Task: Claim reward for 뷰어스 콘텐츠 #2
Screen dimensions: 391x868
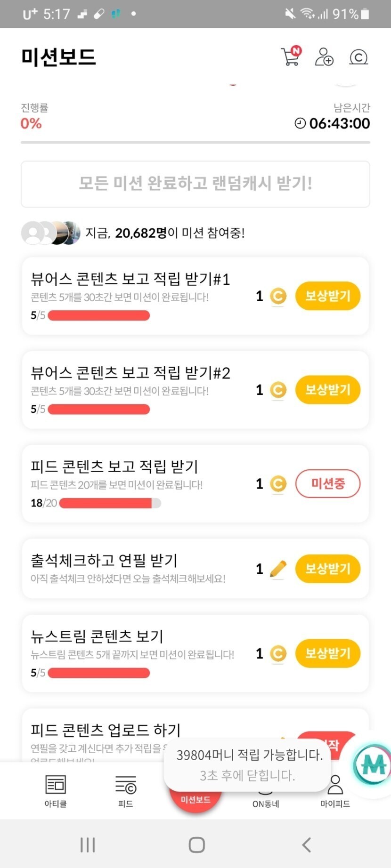Action: pos(327,390)
